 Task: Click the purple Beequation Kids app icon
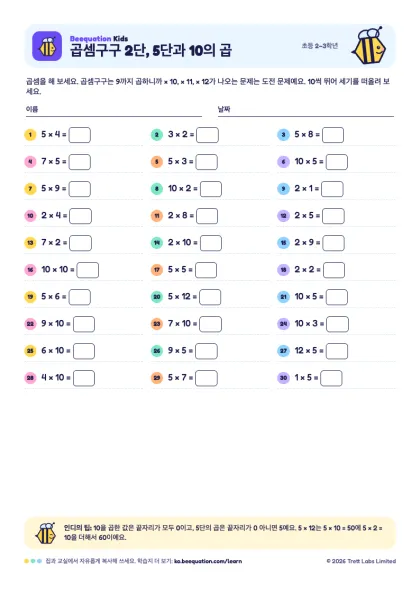(47, 46)
